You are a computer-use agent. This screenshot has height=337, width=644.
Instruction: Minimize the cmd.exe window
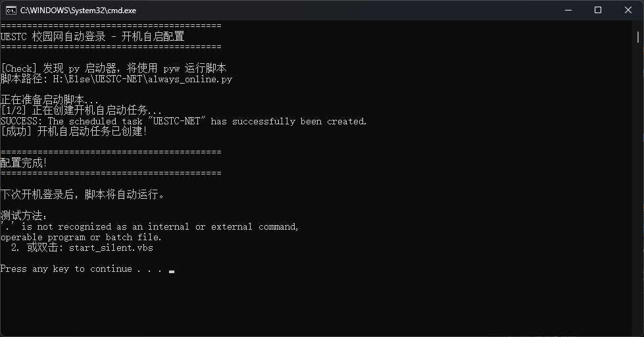pyautogui.click(x=568, y=11)
